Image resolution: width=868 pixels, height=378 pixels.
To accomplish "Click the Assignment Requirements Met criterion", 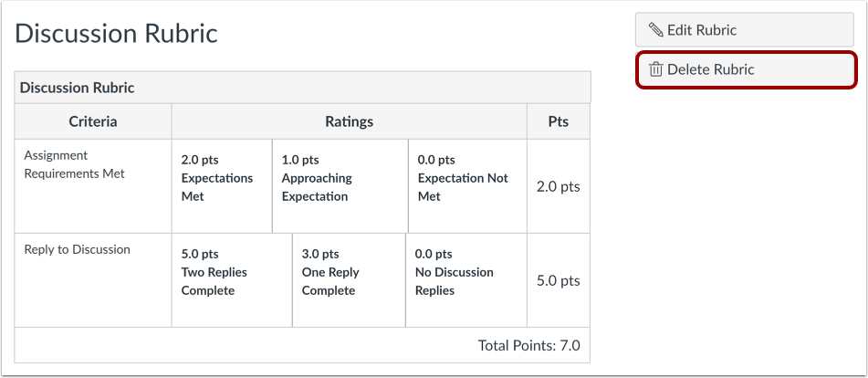I will tap(74, 164).
